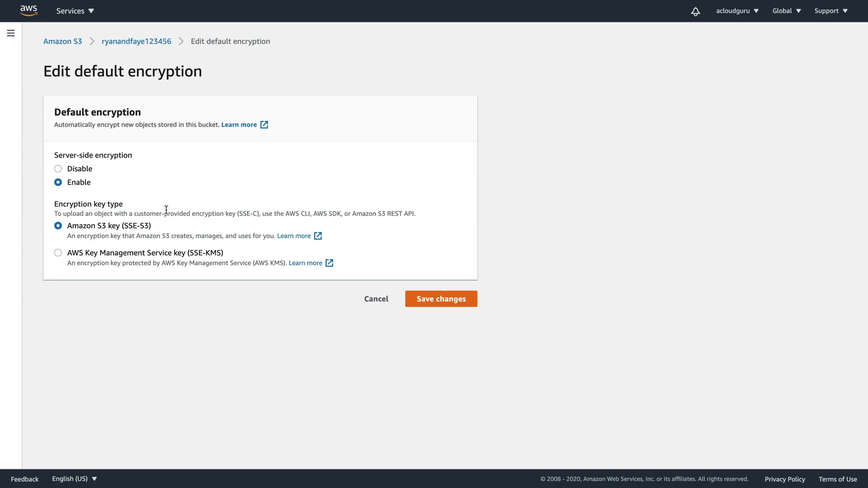Open the Global region dropdown
Image resolution: width=868 pixels, height=488 pixels.
pyautogui.click(x=786, y=11)
